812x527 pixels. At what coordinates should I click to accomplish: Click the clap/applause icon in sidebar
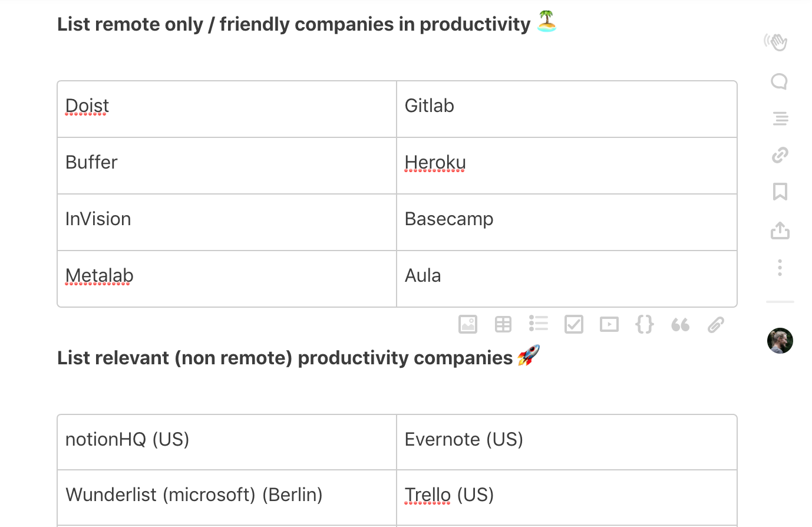coord(777,42)
